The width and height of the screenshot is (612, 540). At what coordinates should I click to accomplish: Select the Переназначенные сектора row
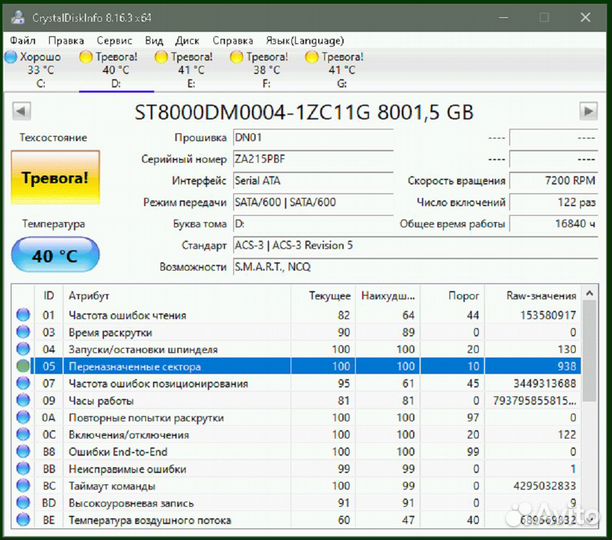pyautogui.click(x=297, y=366)
